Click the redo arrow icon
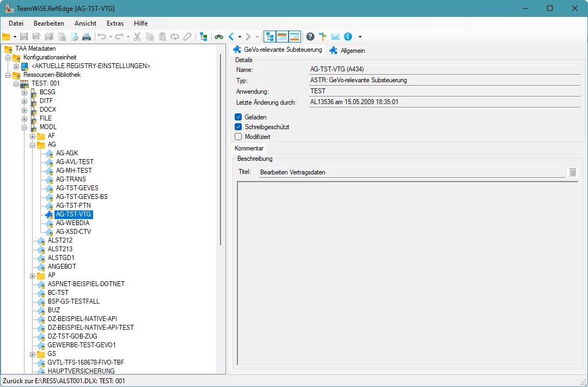Screen dimensions: 588x387 tap(119, 37)
